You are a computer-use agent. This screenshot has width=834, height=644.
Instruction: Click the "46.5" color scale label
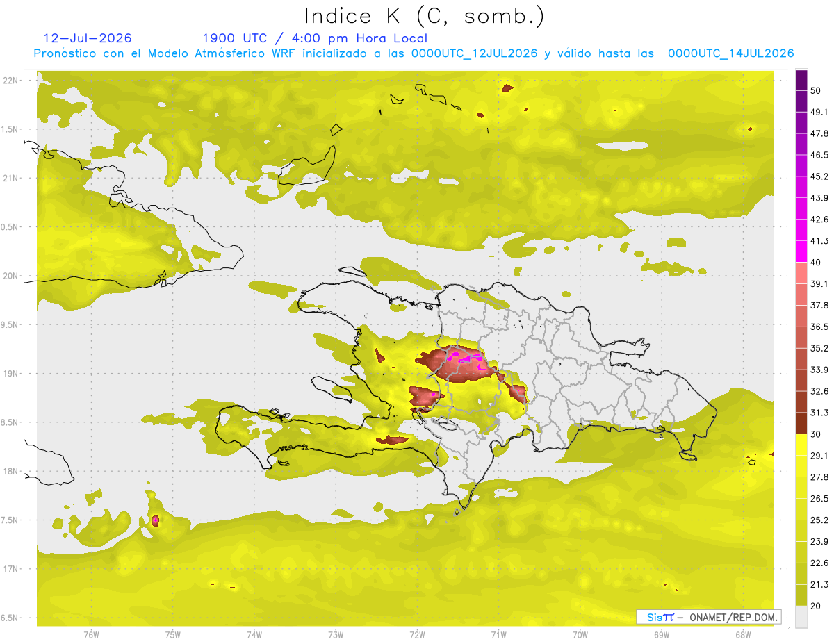tap(819, 155)
